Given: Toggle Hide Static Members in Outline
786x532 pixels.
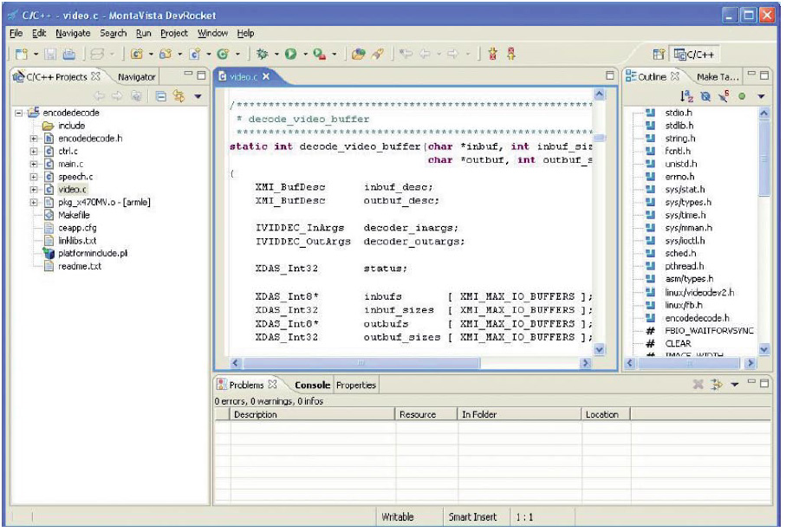Looking at the screenshot, I should pyautogui.click(x=724, y=96).
